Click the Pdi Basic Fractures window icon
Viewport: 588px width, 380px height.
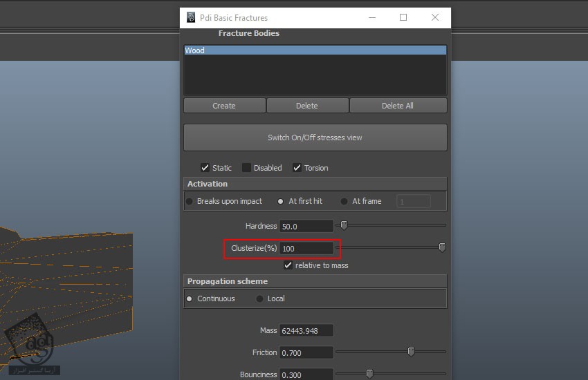click(191, 17)
